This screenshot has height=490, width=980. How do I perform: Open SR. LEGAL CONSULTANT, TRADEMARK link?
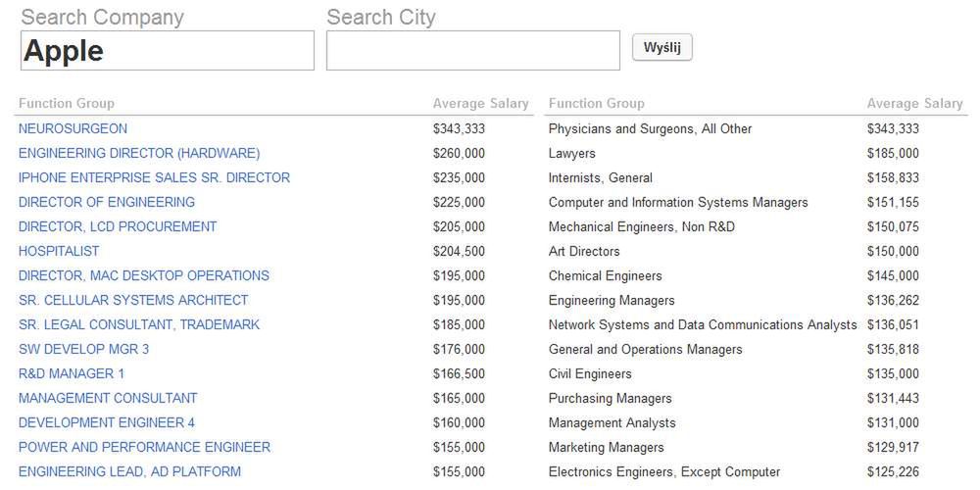pyautogui.click(x=139, y=325)
